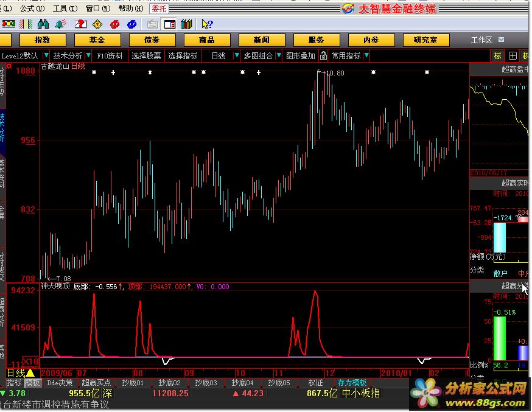Screen dimensions: 532x412
Task: Open the 帮助 menu
Action: [x=131, y=8]
